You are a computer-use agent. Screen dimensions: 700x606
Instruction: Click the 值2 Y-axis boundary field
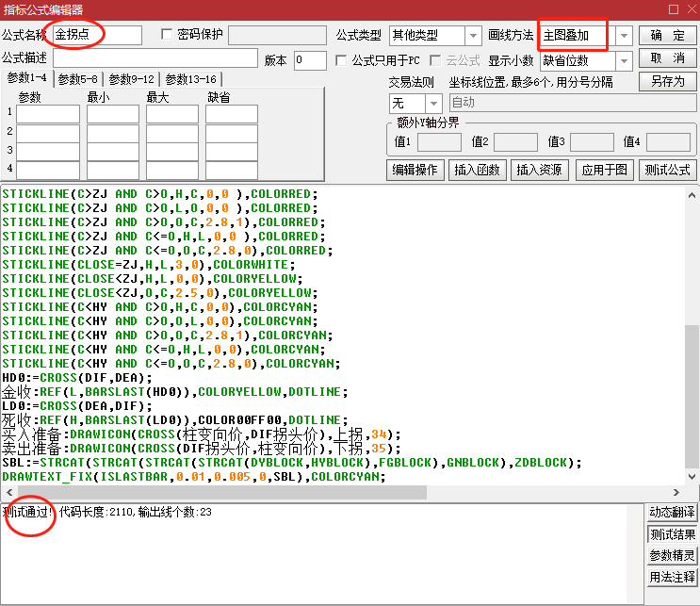point(515,142)
